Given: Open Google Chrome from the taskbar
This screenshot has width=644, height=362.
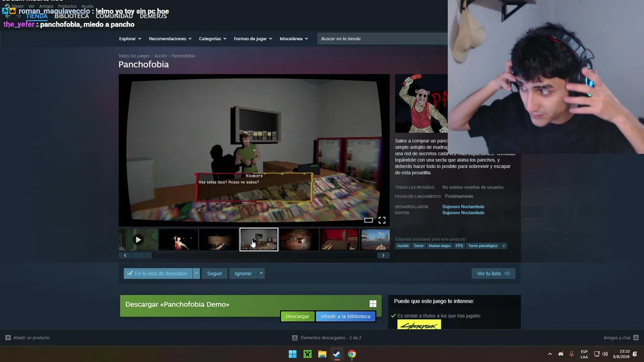Looking at the screenshot, I should pyautogui.click(x=352, y=354).
